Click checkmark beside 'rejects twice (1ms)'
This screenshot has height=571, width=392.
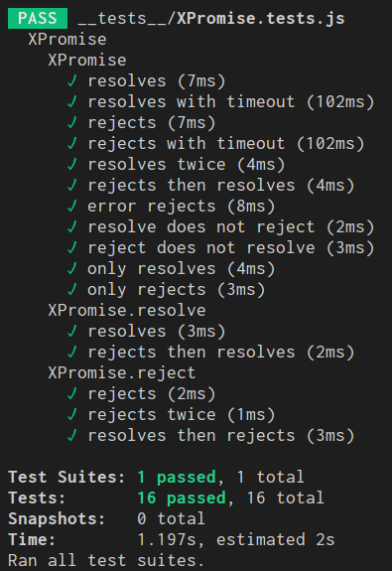pos(72,415)
